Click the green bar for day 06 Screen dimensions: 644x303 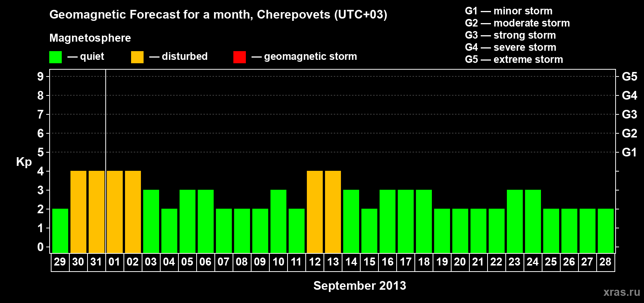coord(206,221)
